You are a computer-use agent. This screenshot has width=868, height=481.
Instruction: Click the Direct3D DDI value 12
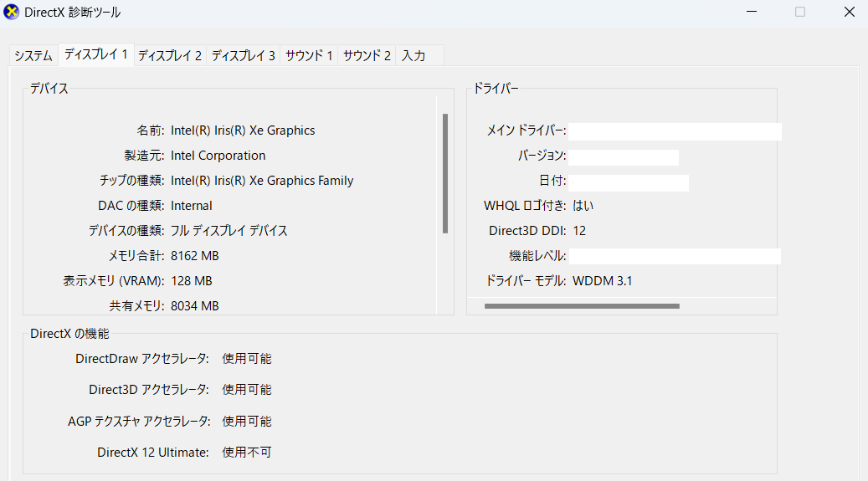coord(579,231)
